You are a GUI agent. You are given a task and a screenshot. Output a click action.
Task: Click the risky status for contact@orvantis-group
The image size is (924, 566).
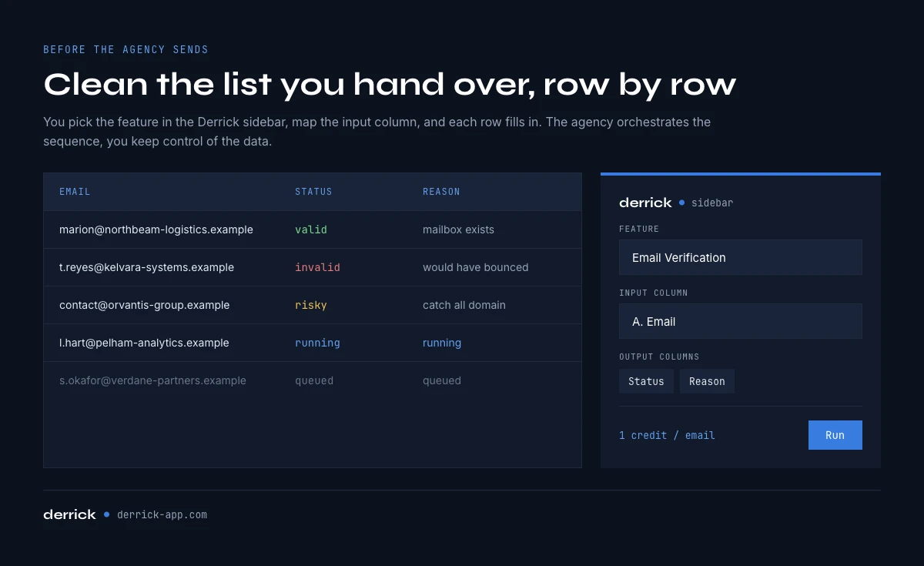click(311, 305)
